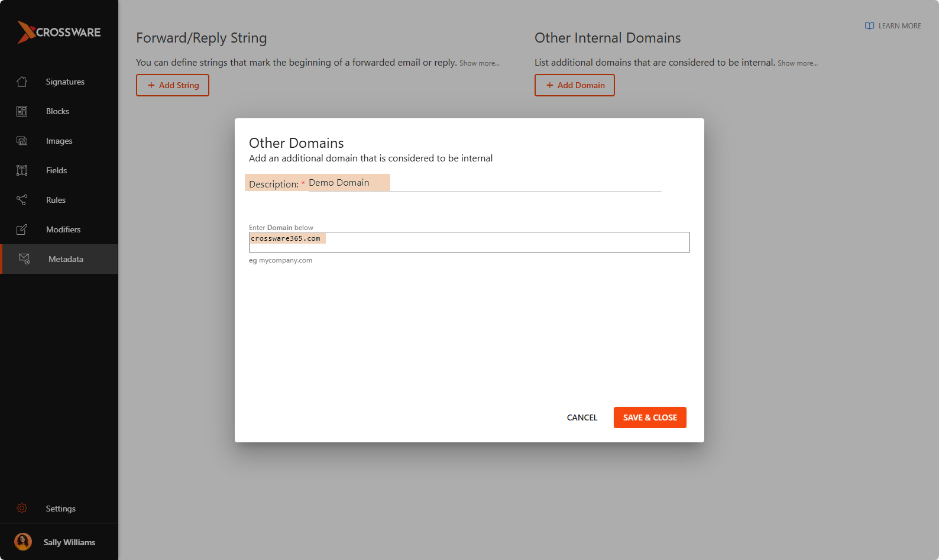This screenshot has height=560, width=939.
Task: Click Sally Williams profile avatar
Action: click(x=23, y=542)
